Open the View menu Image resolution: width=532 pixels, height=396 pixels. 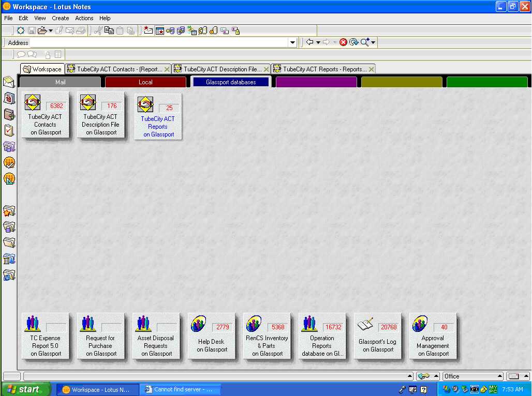40,18
